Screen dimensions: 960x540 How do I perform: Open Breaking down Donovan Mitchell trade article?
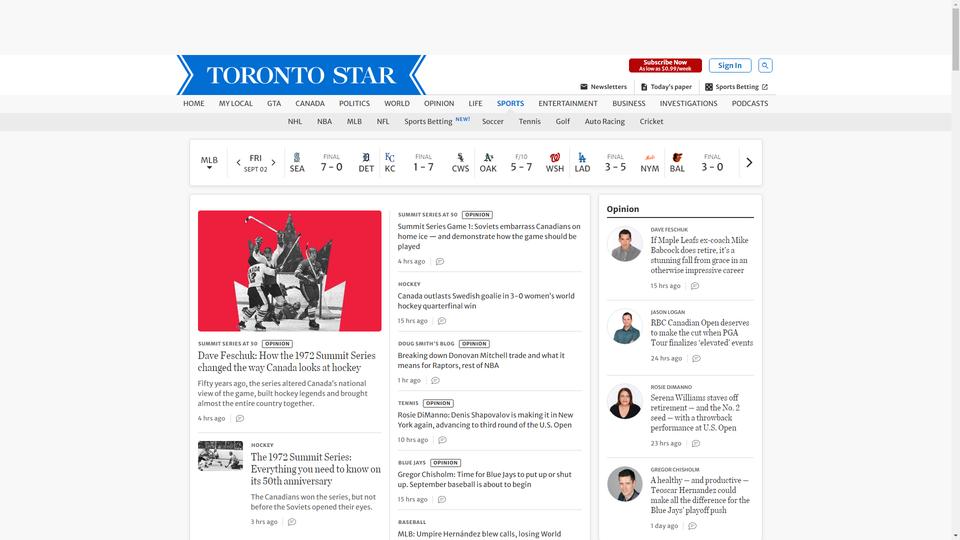click(481, 360)
